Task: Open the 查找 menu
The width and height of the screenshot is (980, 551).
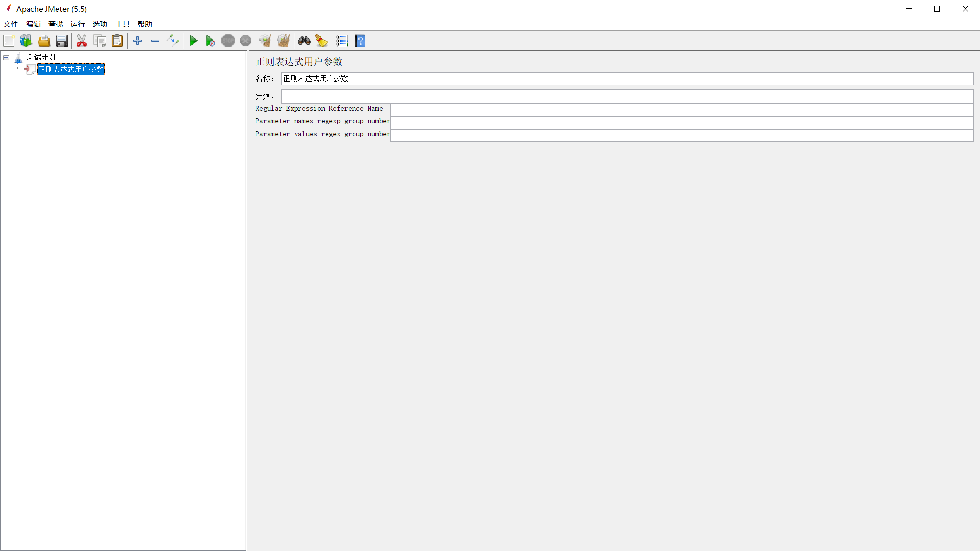Action: tap(56, 24)
